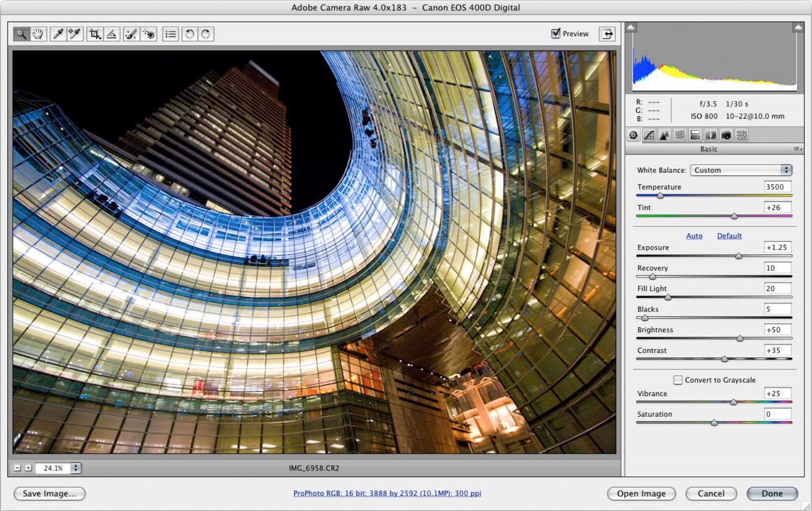The width and height of the screenshot is (812, 511).
Task: Click the ISO 800 metadata text
Action: tap(704, 117)
